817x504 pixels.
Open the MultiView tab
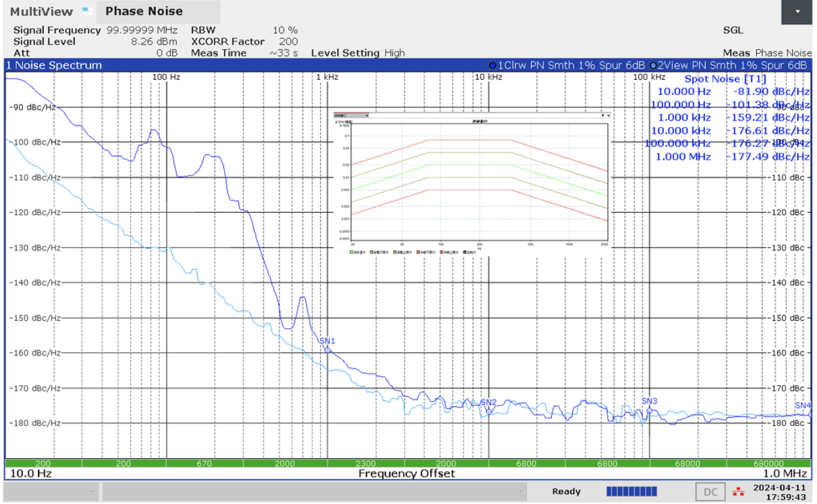(x=41, y=11)
